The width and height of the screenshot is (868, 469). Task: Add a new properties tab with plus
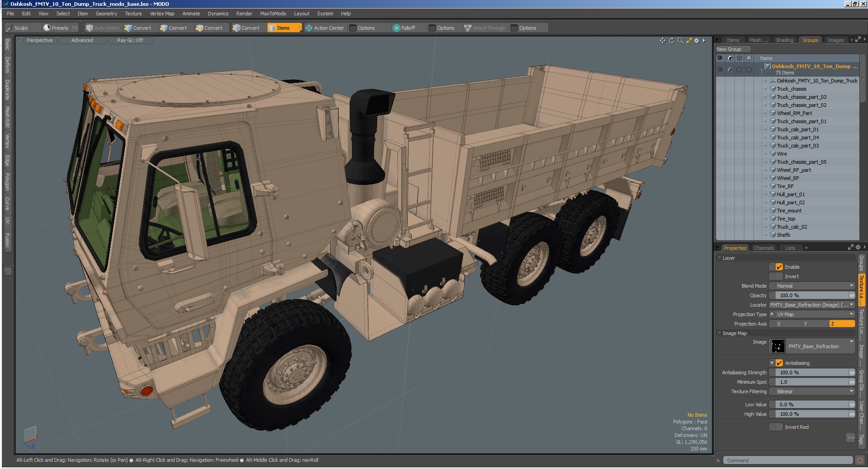point(806,248)
